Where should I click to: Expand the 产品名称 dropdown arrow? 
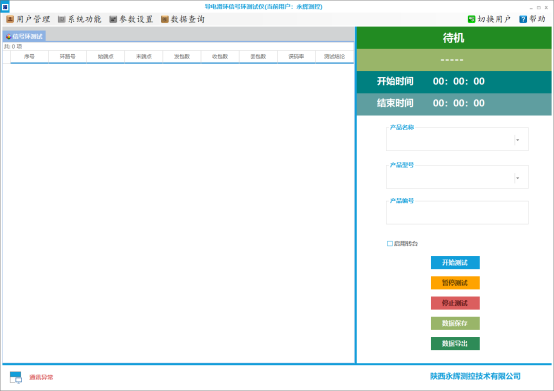pyautogui.click(x=518, y=140)
